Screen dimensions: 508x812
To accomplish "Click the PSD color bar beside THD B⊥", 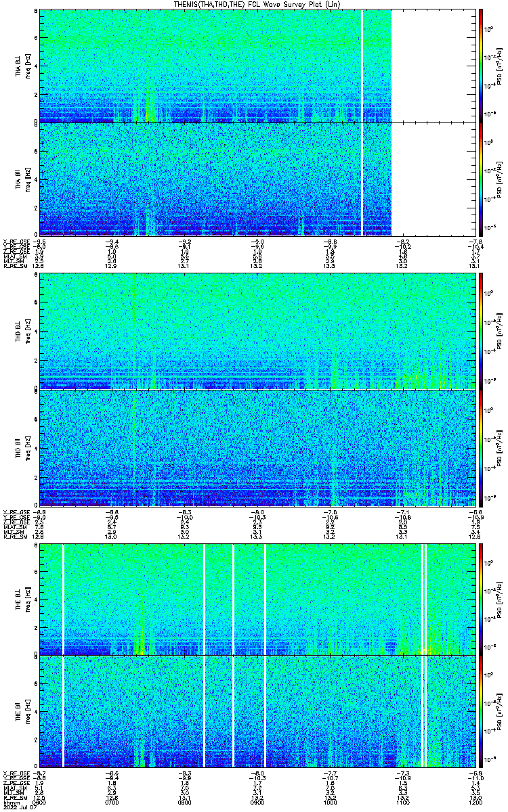I will (481, 332).
